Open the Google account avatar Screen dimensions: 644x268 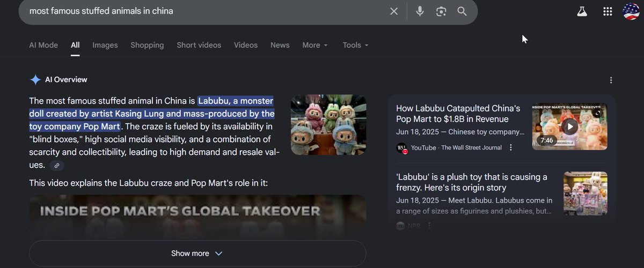coord(631,11)
